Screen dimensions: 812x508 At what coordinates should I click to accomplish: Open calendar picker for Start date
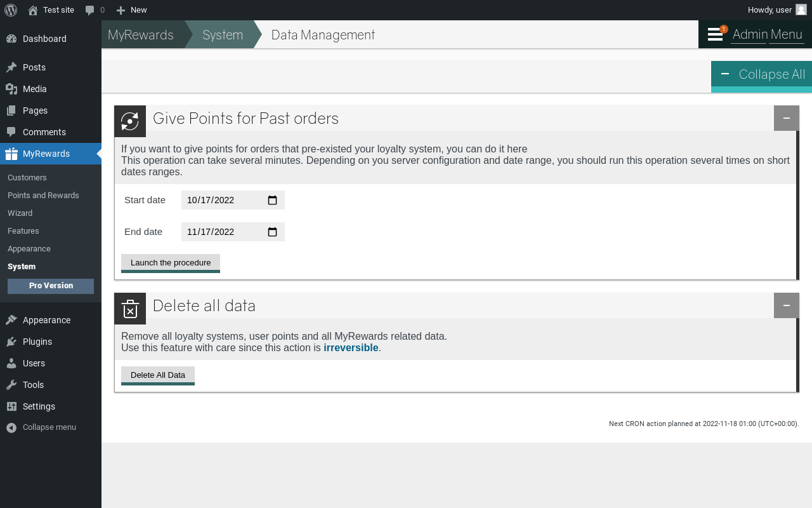pos(273,200)
